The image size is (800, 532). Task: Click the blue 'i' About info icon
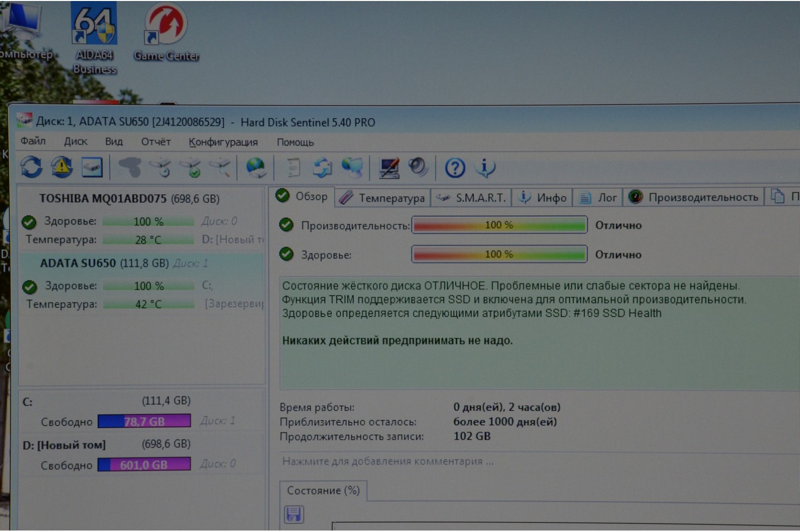(485, 168)
